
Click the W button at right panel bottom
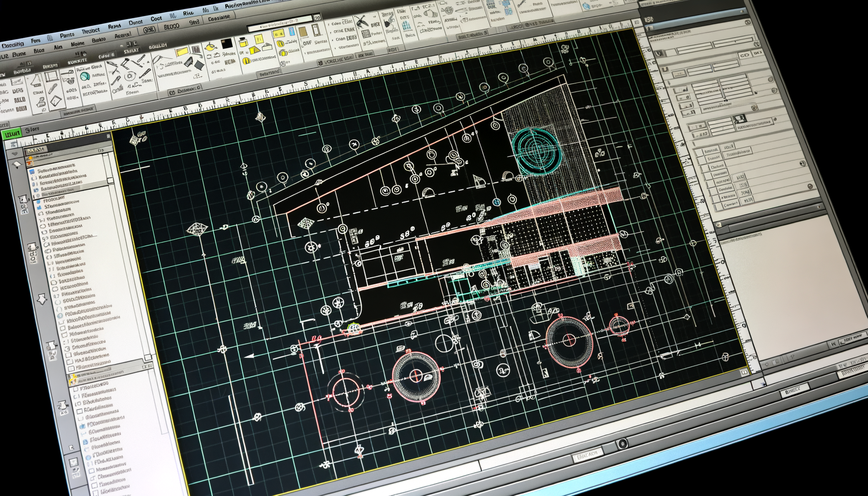click(x=833, y=343)
